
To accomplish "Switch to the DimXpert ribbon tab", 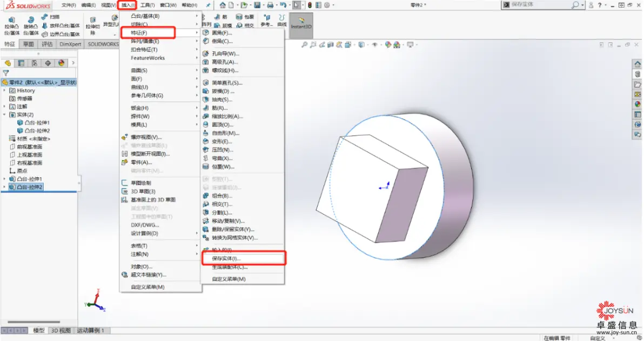I will pyautogui.click(x=70, y=44).
